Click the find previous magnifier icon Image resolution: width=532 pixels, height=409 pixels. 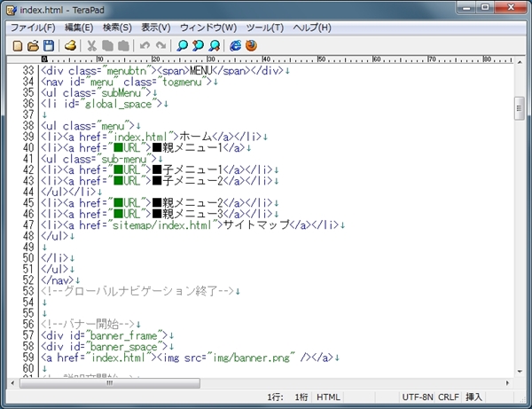coord(198,46)
